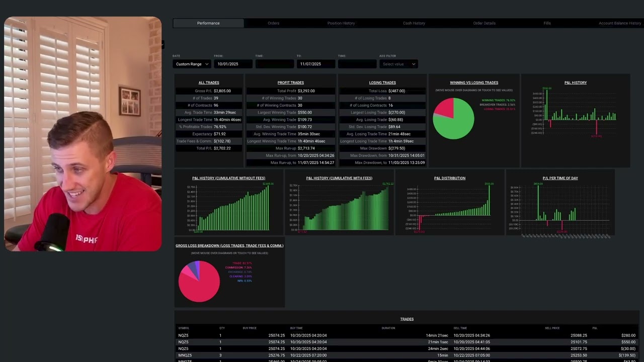Click P&L HISTORY (CUMULATIVE WITH FEES) heading

point(339,178)
